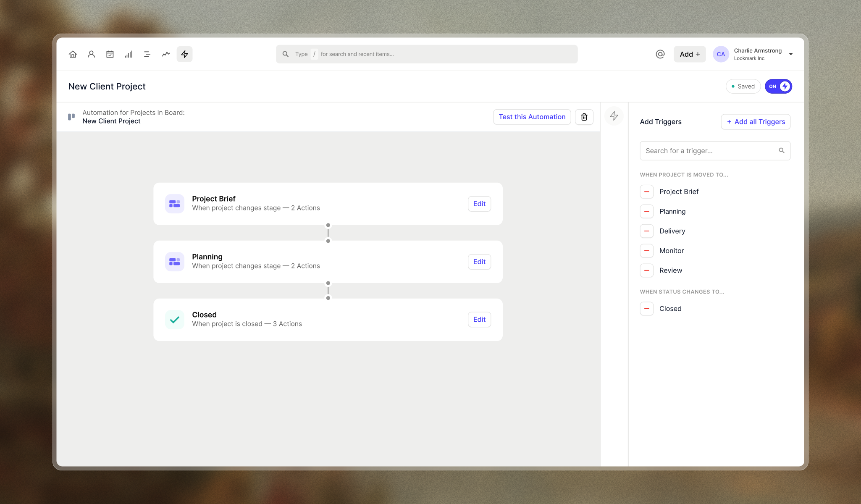The height and width of the screenshot is (504, 861).
Task: Turn off the automation ON switch
Action: 778,87
